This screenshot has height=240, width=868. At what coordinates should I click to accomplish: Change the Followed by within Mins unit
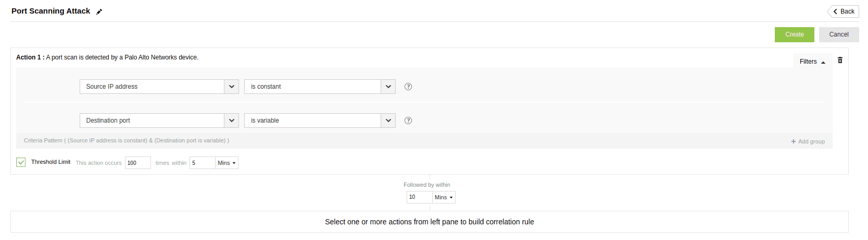444,197
